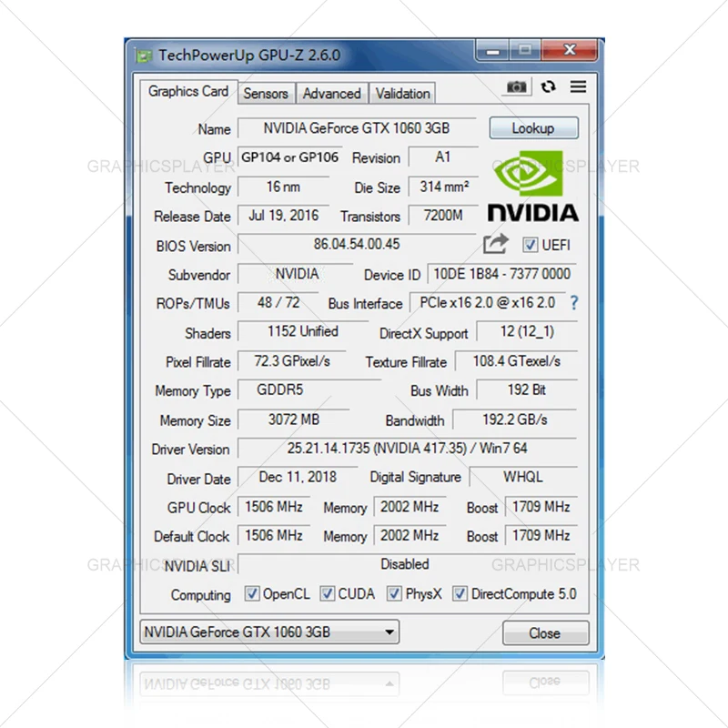The width and height of the screenshot is (728, 728).
Task: Click the ROPs/TMUs value 48 / 72
Action: click(x=278, y=303)
